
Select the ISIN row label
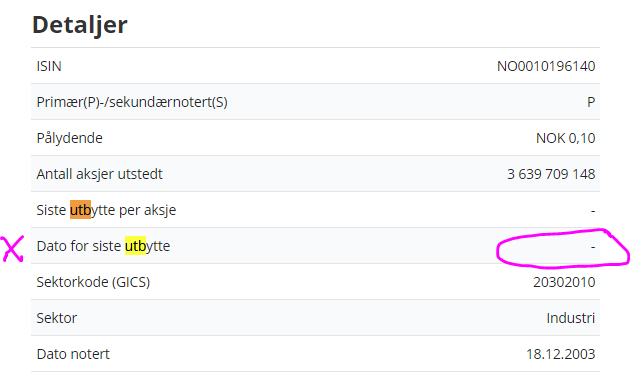point(49,66)
